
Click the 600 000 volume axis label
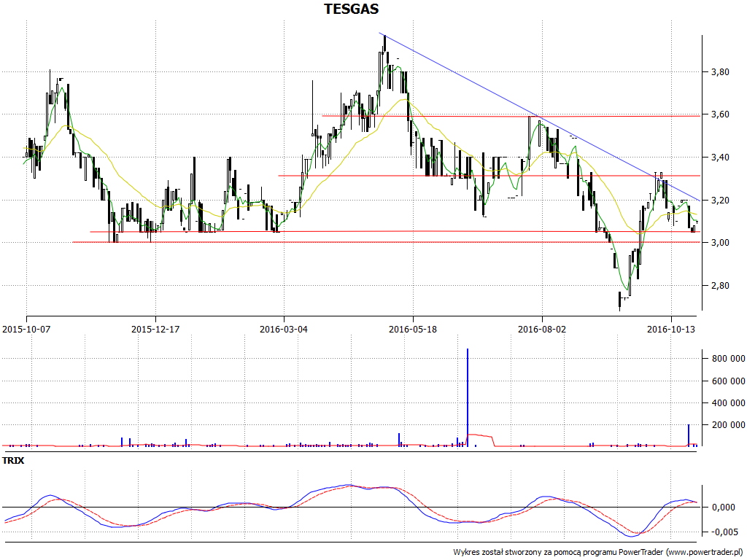tap(729, 381)
